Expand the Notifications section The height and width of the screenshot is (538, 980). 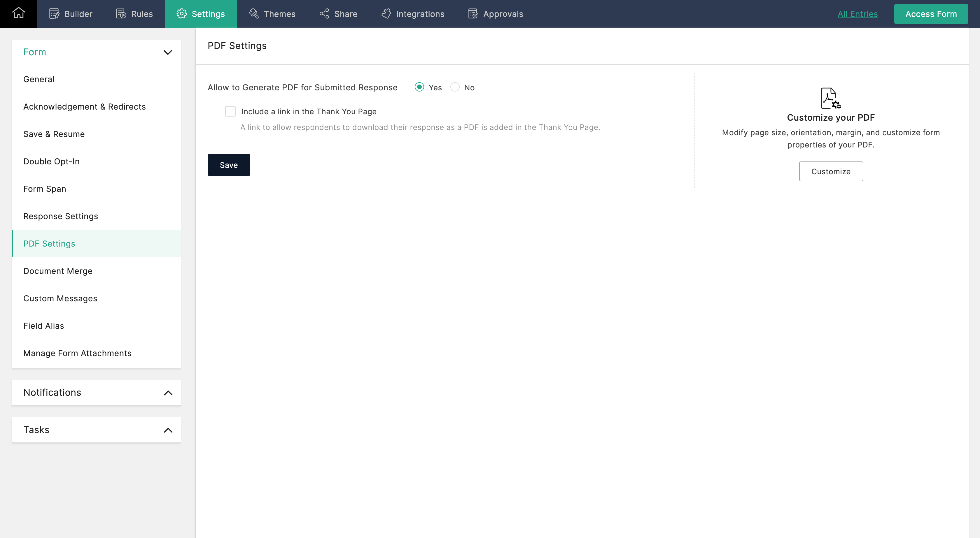(168, 392)
